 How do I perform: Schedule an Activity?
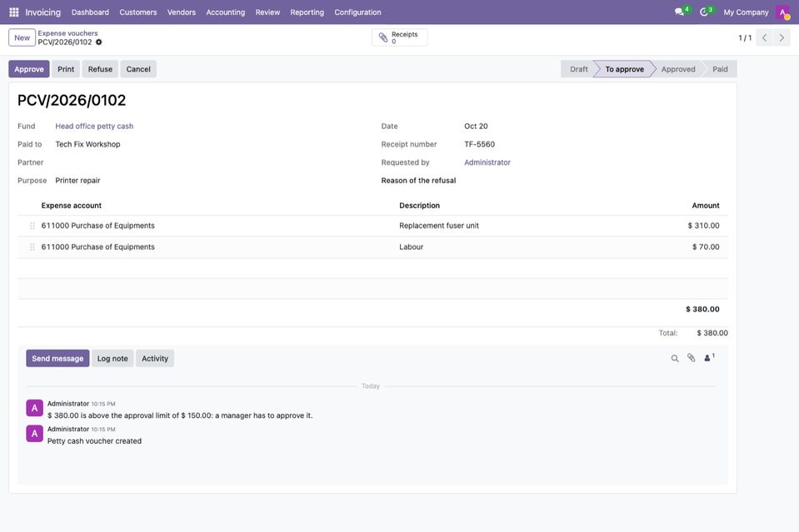155,358
